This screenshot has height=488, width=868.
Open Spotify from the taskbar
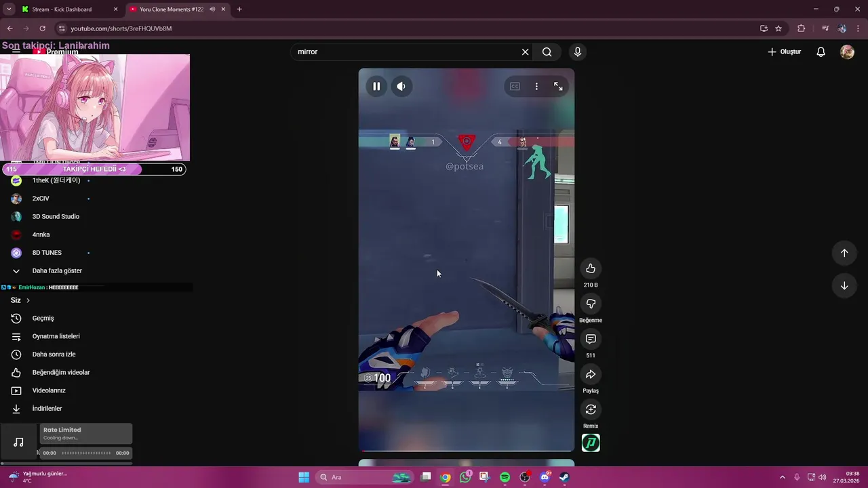click(505, 477)
